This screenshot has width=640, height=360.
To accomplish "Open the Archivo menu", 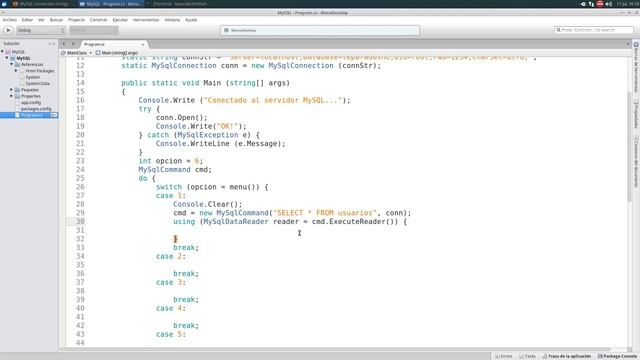I will click(x=10, y=20).
